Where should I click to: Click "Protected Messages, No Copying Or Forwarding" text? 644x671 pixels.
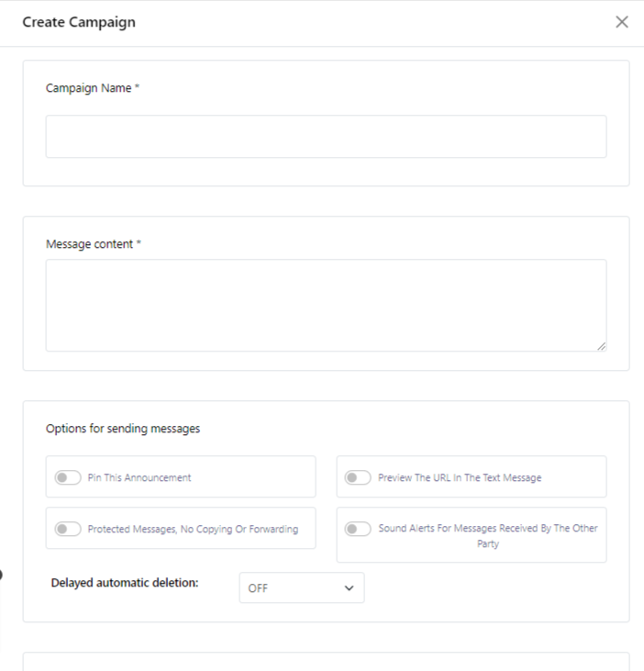[193, 529]
